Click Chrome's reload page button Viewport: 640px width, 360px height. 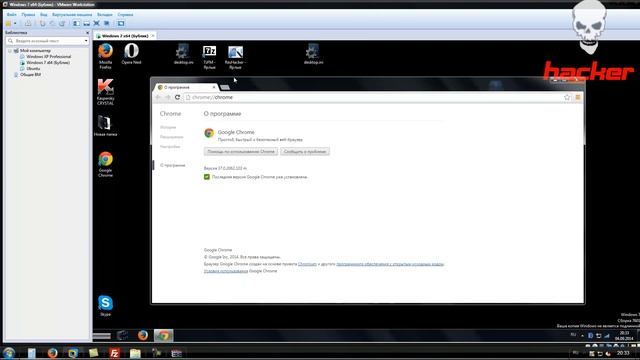pyautogui.click(x=177, y=97)
